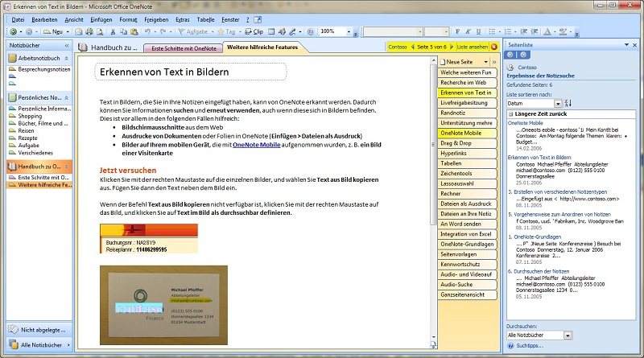644x358 pixels.
Task: Collapse the Persönliches notebook
Action: click(x=67, y=97)
